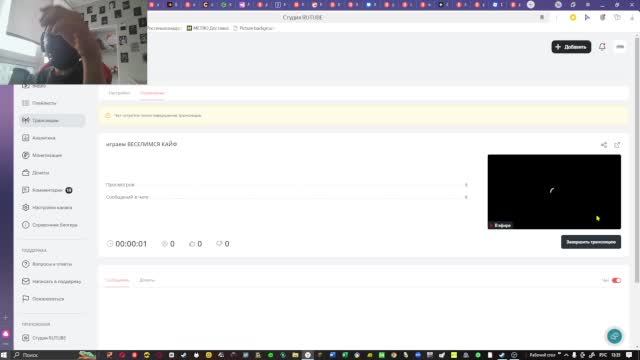The width and height of the screenshot is (640, 360).
Task: Open the account menu next to the bell
Action: tap(620, 47)
